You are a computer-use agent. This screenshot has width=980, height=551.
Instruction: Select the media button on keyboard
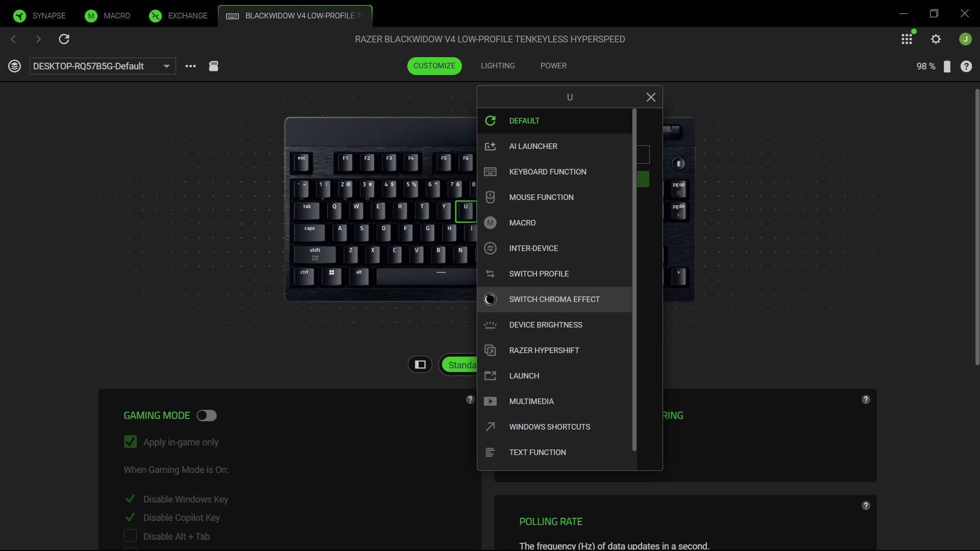point(678,163)
